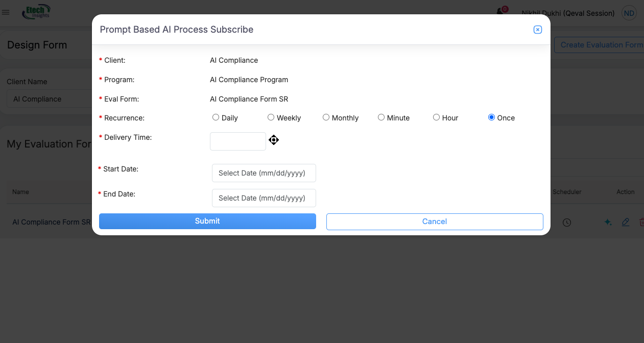This screenshot has height=343, width=644.
Task: Select the Once recurrence option
Action: [491, 117]
